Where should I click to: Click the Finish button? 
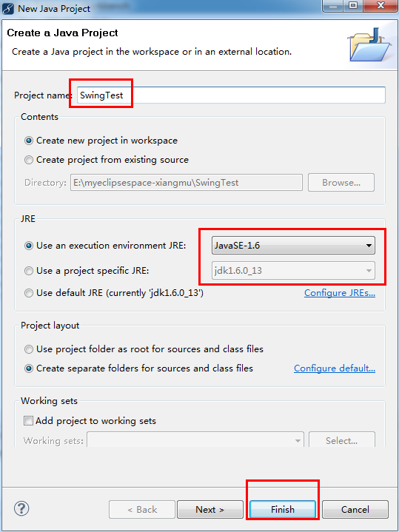point(283,509)
